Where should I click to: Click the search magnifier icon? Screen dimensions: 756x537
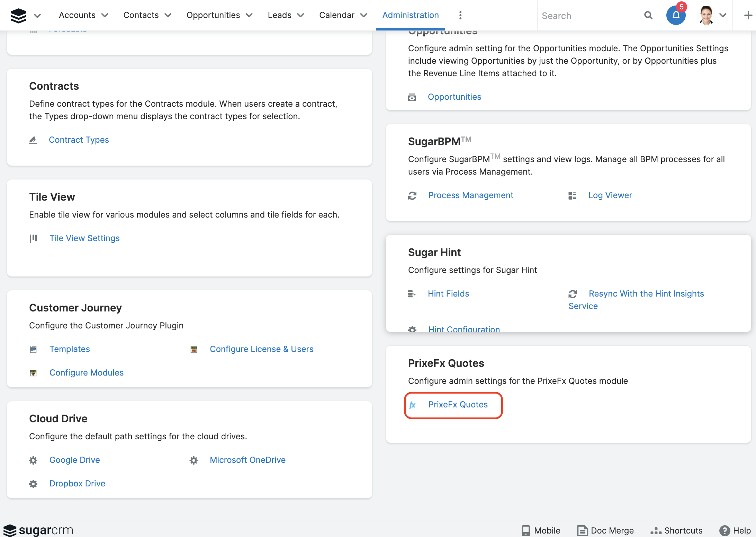click(x=648, y=15)
